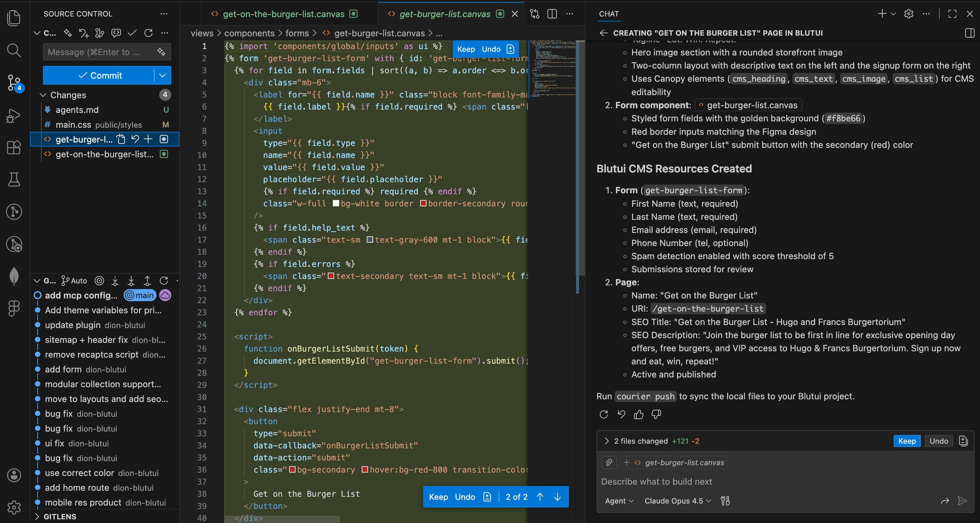This screenshot has width=980, height=523.
Task: Retry the chat response
Action: [604, 414]
